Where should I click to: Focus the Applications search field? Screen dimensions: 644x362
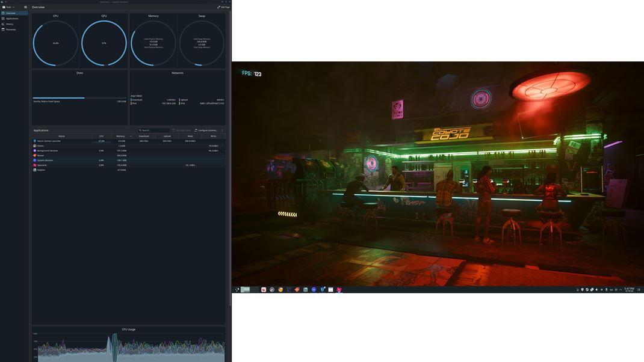(153, 130)
